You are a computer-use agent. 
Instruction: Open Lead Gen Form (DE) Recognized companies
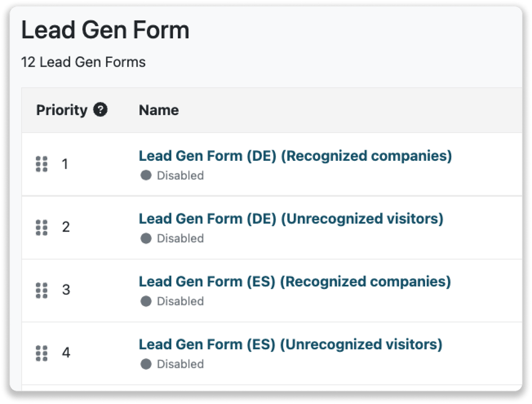coord(295,155)
